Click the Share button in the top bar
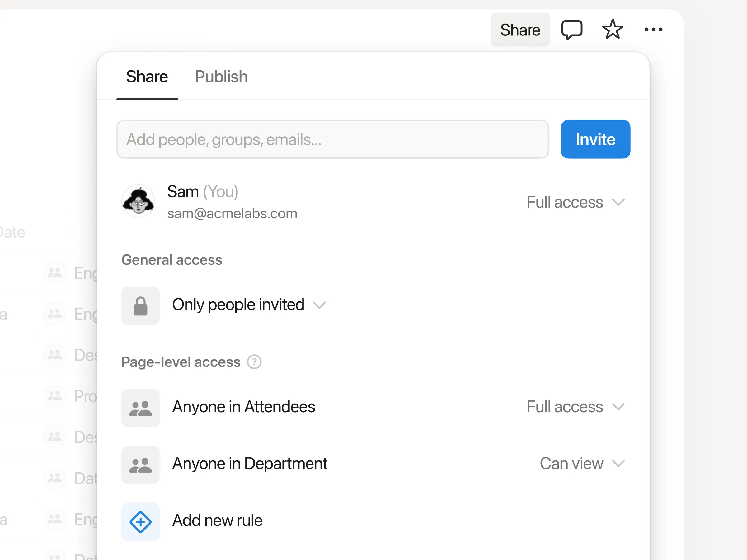This screenshot has width=747, height=560. 520,30
